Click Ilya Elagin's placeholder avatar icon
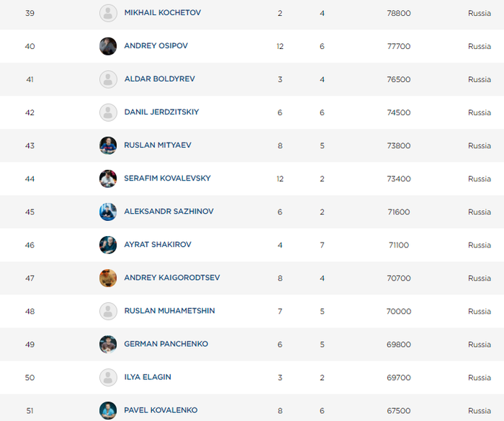This screenshot has width=504, height=421. click(x=108, y=377)
